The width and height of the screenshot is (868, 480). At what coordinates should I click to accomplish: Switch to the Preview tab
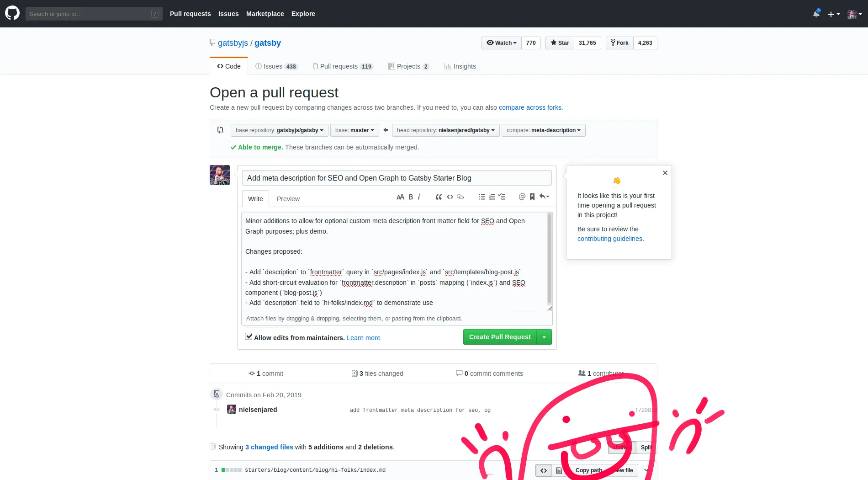point(288,199)
